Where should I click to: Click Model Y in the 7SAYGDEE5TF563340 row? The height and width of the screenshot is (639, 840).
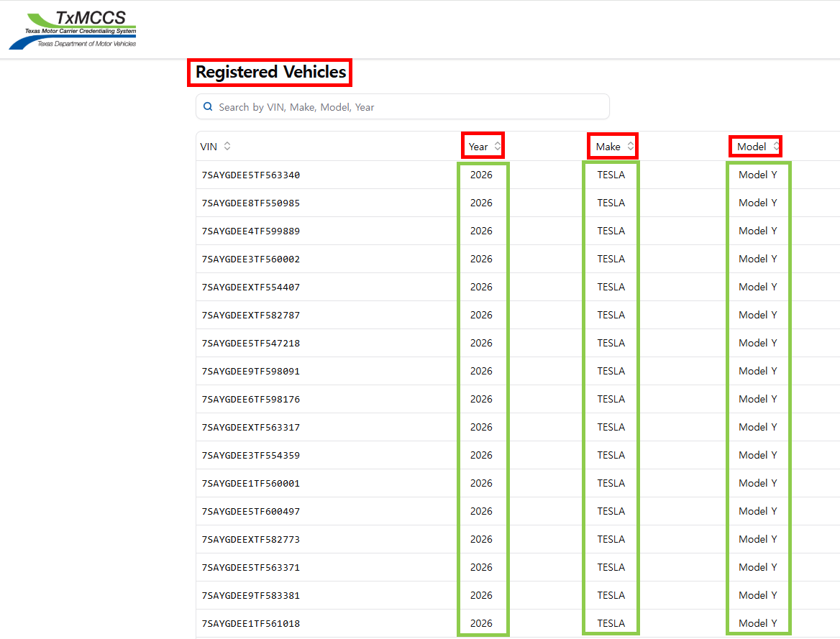(757, 175)
